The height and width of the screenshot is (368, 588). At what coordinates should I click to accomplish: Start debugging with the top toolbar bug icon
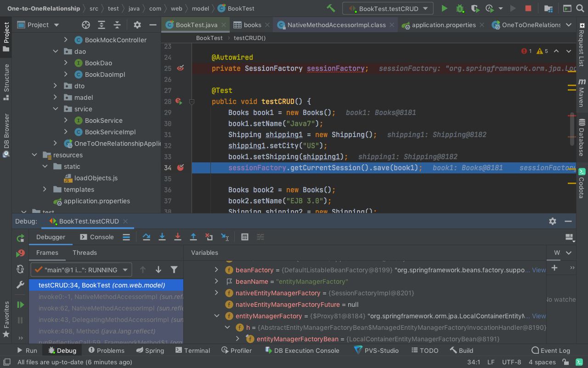coord(459,8)
